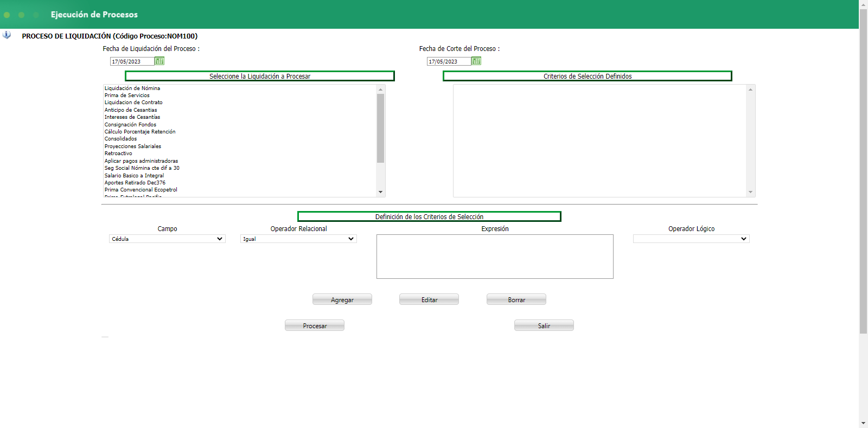Click the Procesar button
868x428 pixels.
[x=315, y=325]
